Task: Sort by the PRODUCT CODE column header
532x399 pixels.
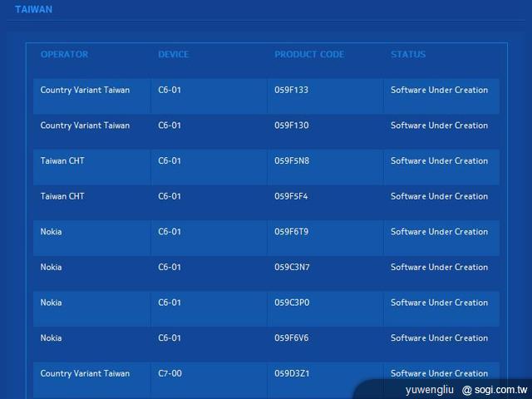Action: click(308, 55)
